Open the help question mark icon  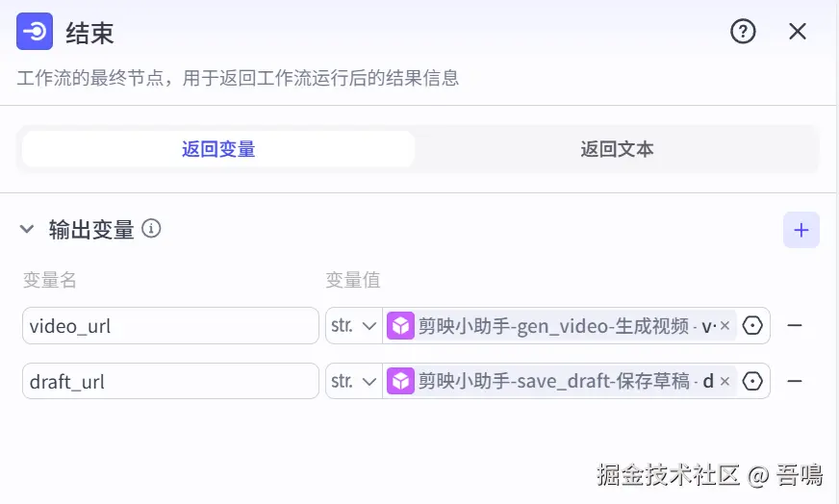click(x=743, y=32)
